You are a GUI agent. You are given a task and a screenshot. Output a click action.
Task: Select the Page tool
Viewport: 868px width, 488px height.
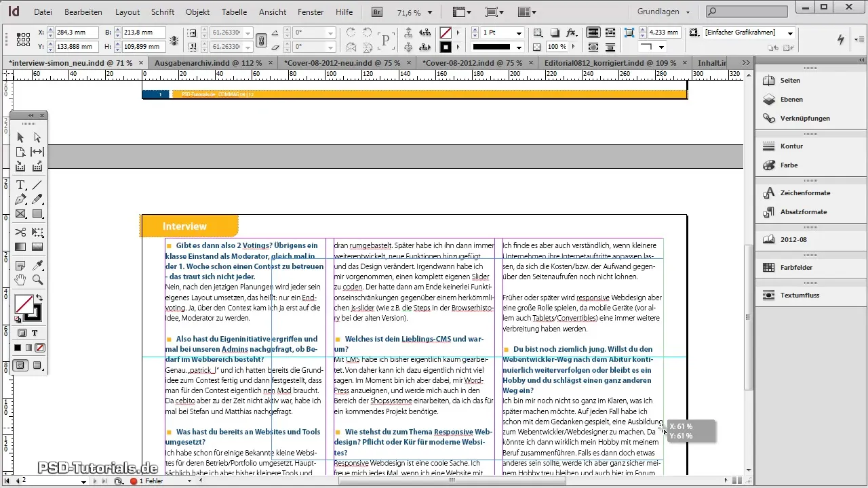(20, 152)
